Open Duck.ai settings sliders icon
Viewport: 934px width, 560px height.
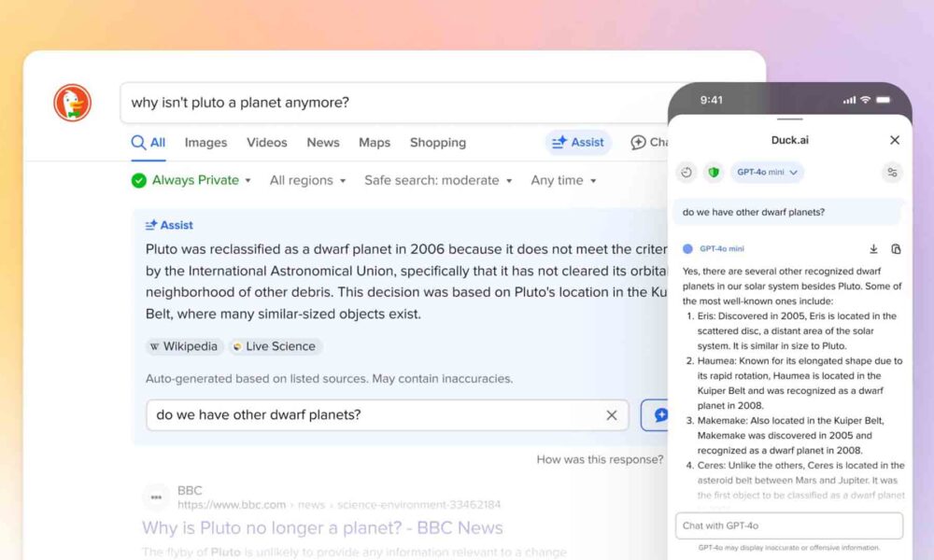[892, 173]
